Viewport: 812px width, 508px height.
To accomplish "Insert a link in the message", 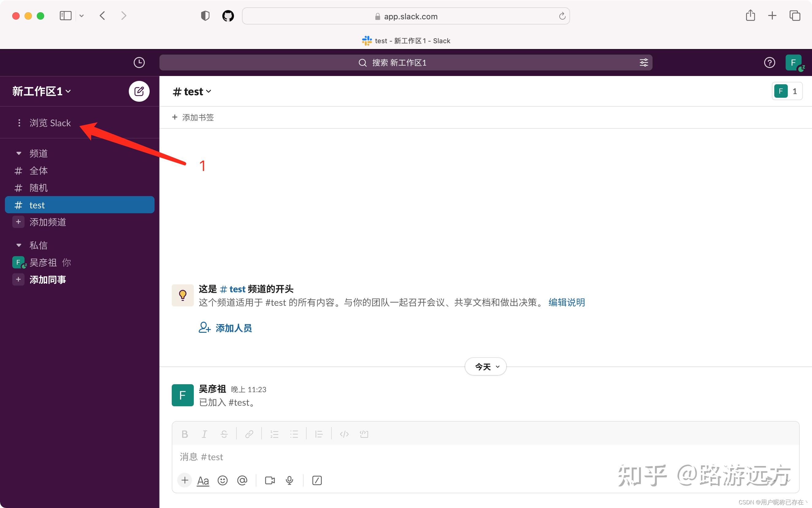I will (249, 434).
